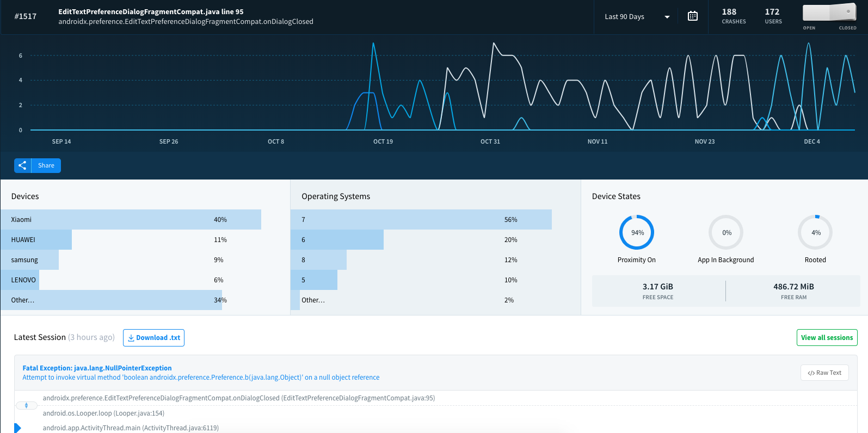
Task: View all sessions
Action: [x=827, y=338]
